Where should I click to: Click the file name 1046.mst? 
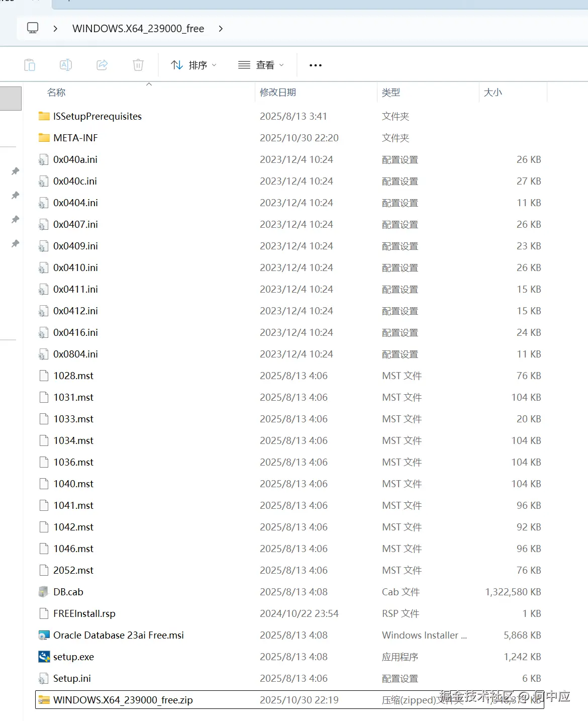[73, 549]
